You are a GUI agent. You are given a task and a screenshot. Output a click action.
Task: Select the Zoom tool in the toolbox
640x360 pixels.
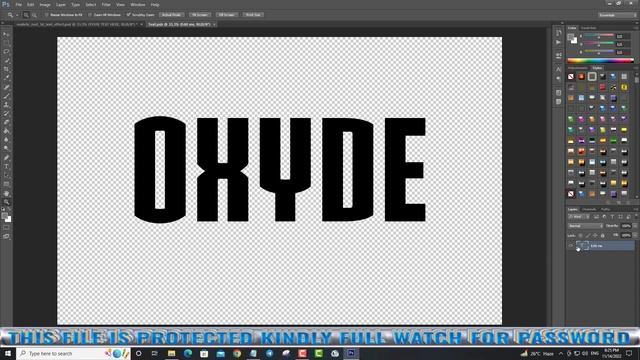6,202
